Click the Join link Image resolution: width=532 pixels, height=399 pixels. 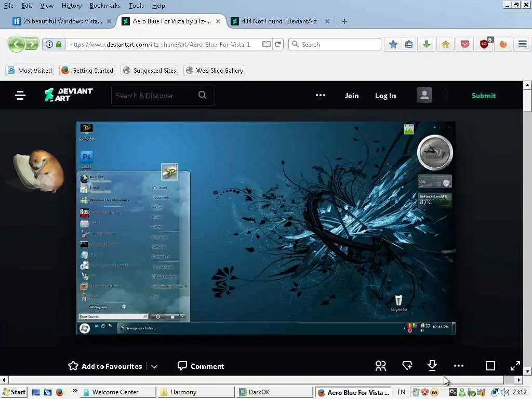click(x=352, y=96)
